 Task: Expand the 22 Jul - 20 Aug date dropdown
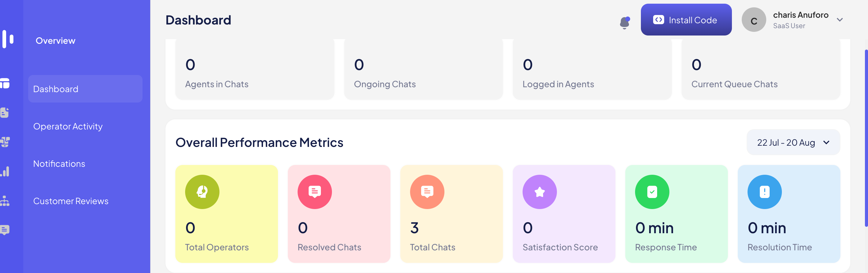point(793,142)
